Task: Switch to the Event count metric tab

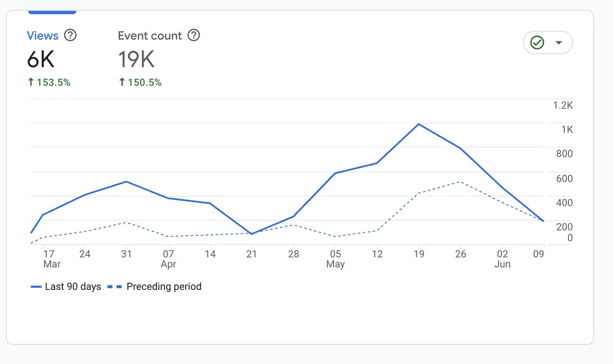Action: (x=150, y=36)
